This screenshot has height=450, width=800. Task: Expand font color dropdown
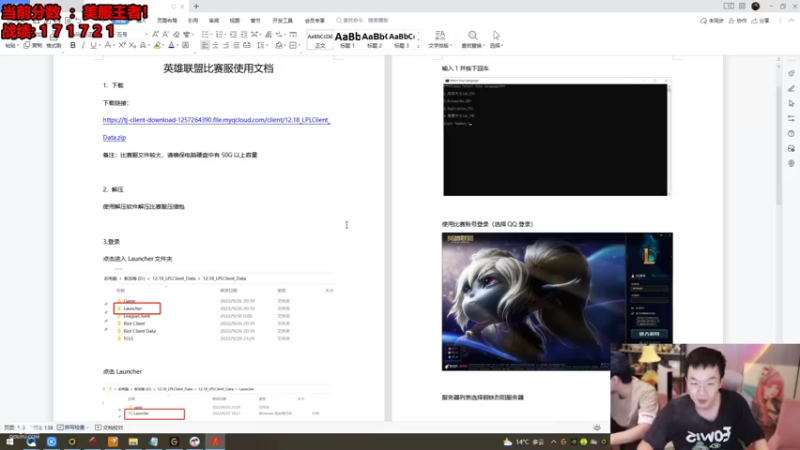tap(177, 45)
